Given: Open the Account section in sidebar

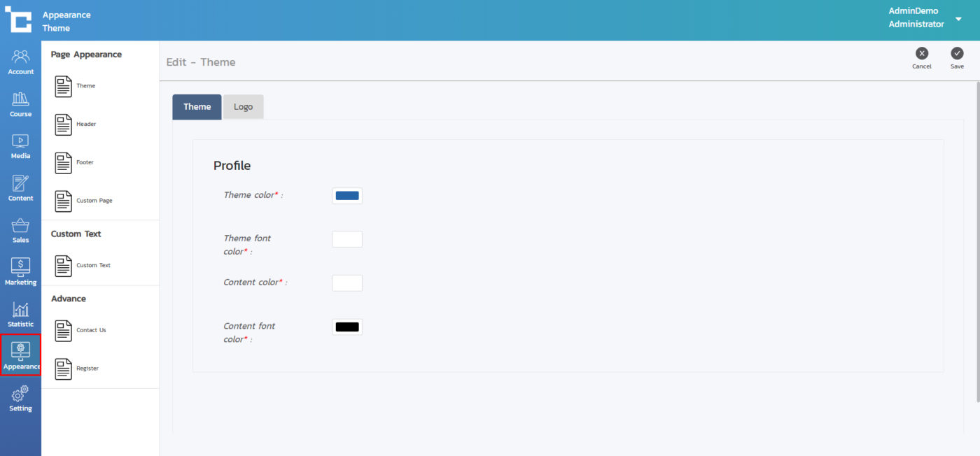Looking at the screenshot, I should [20, 62].
